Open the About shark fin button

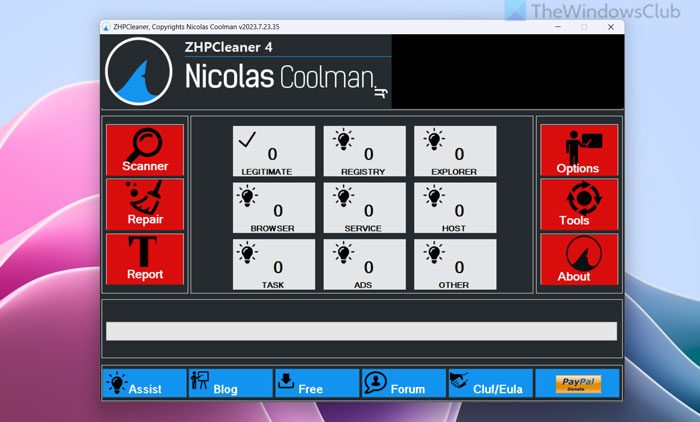pyautogui.click(x=579, y=259)
